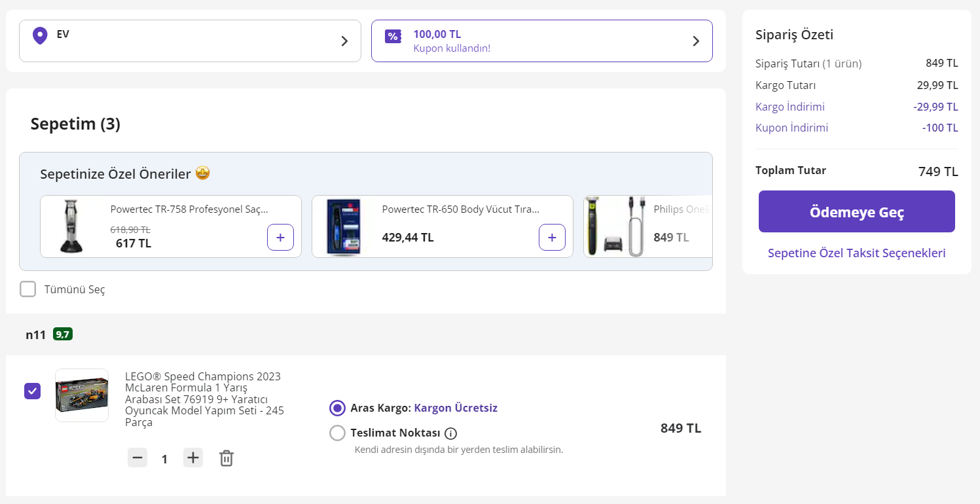Choose the Teslimat Noktası delivery option
980x504 pixels.
tap(337, 433)
